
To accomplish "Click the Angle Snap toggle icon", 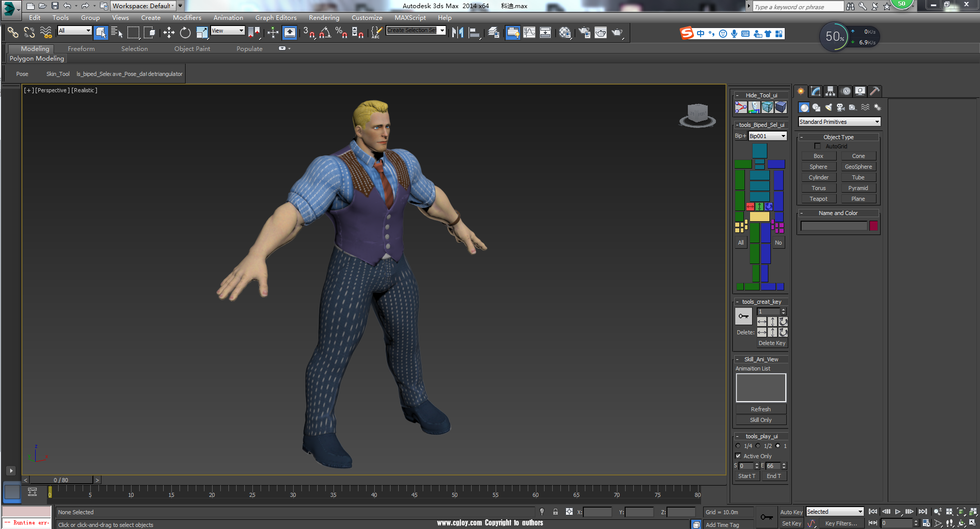I will [x=325, y=33].
